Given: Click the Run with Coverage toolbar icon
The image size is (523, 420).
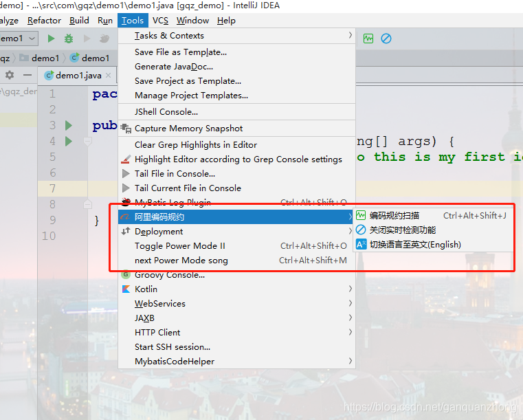Looking at the screenshot, I should (x=87, y=38).
